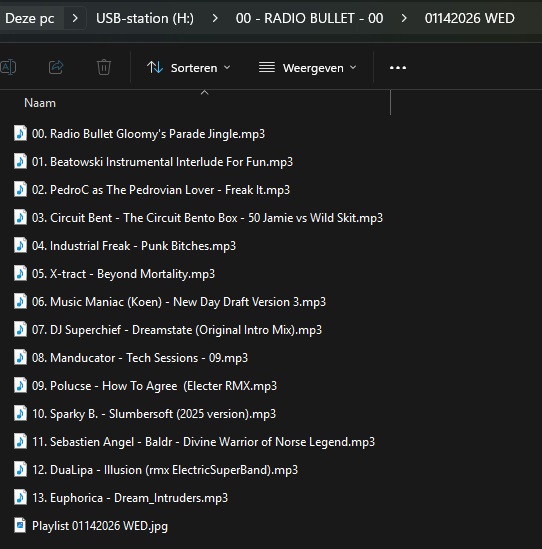The image size is (542, 549).
Task: Click mp3 icon of Sebastien Angel Baldr
Action: (20, 441)
